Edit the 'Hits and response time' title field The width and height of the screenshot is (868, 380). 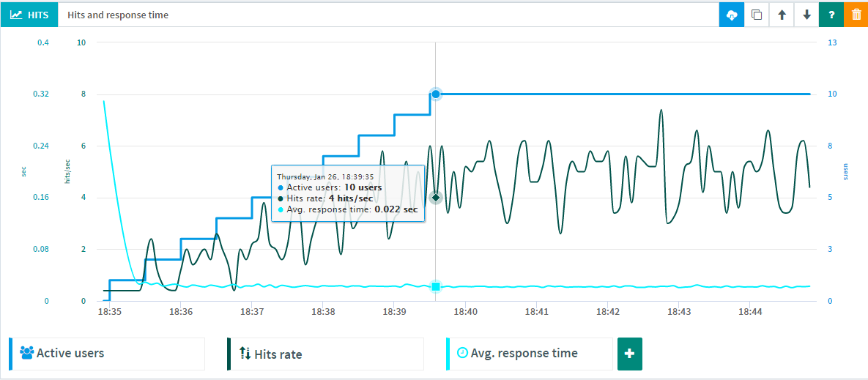coord(389,15)
